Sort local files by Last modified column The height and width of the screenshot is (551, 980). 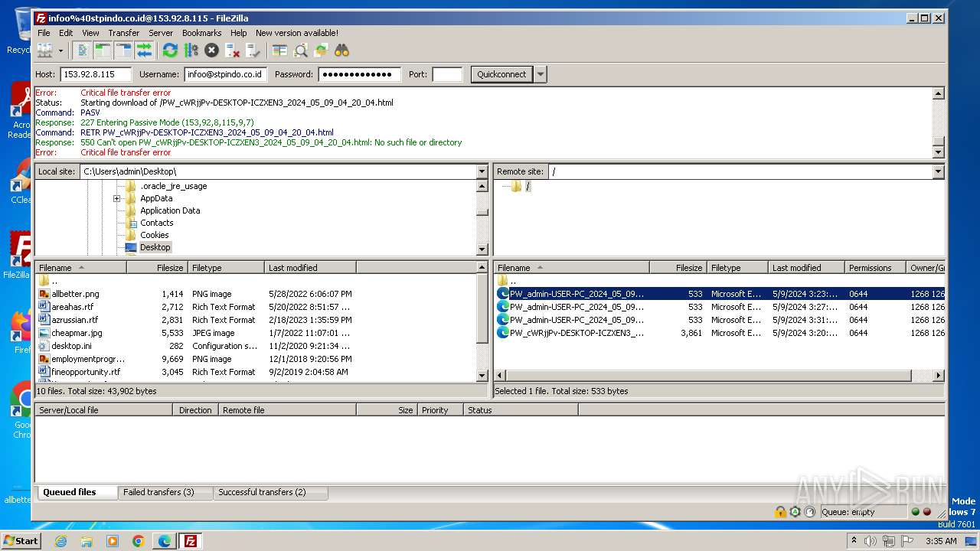coord(310,268)
